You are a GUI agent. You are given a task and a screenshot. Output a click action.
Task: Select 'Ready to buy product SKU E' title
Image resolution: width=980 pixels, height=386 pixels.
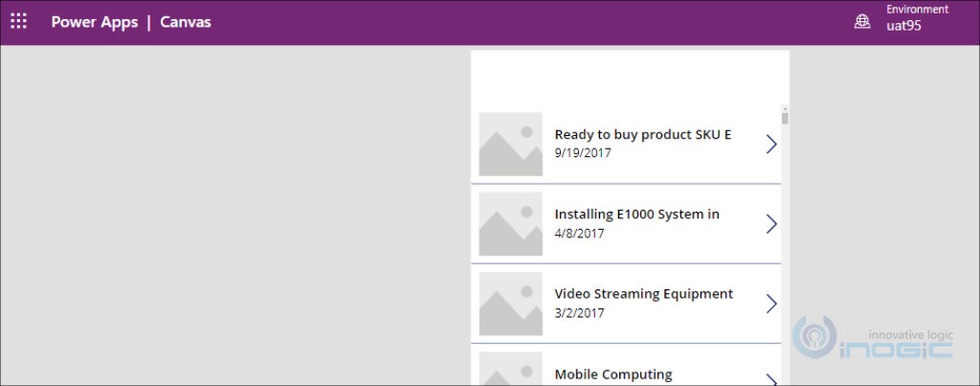pyautogui.click(x=643, y=134)
